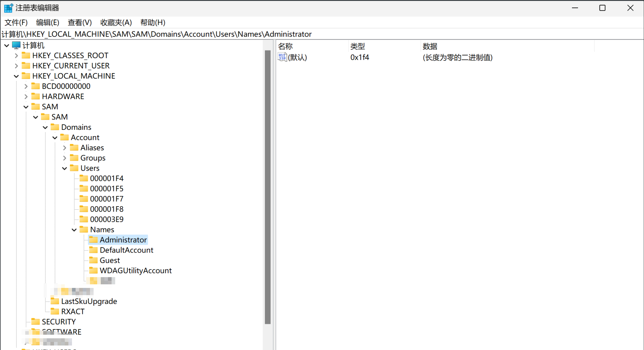The width and height of the screenshot is (644, 350).
Task: Open the 收藏夹(A) favorites menu
Action: [116, 22]
